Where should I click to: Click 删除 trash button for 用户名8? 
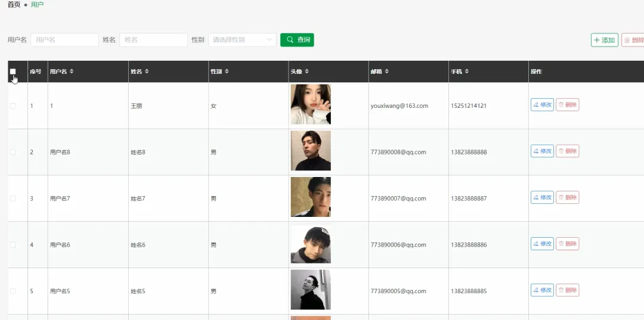click(567, 151)
